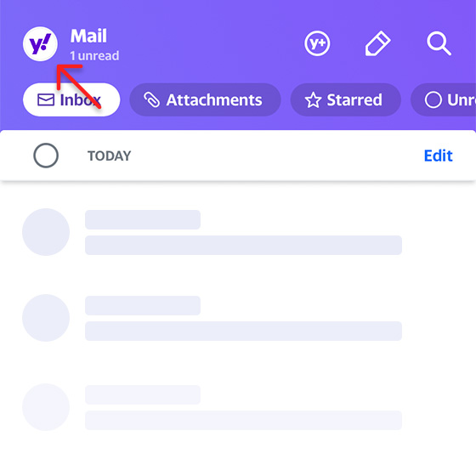476x476 pixels.
Task: Click the Mail title text
Action: click(88, 36)
